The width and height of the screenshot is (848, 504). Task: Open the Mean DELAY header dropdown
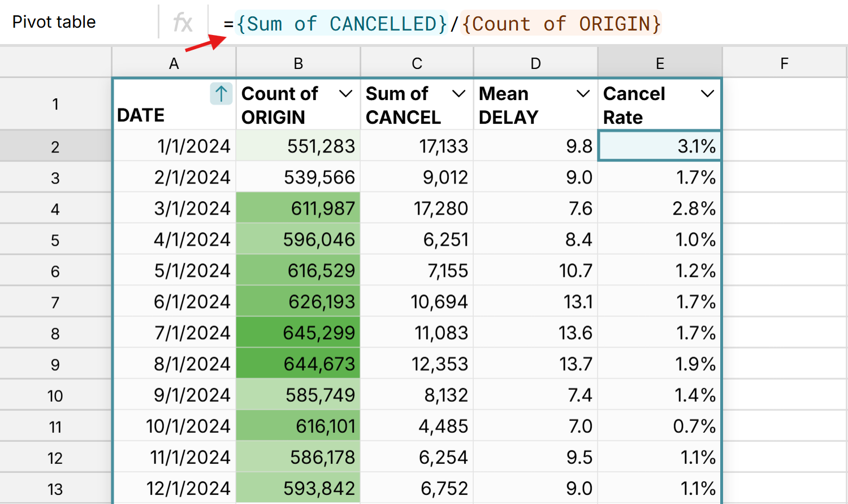tap(583, 94)
